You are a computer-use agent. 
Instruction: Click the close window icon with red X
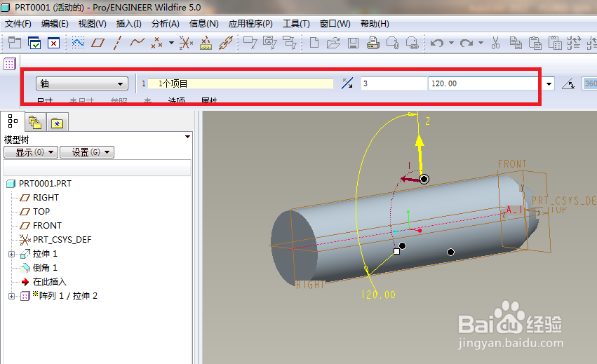pos(54,43)
